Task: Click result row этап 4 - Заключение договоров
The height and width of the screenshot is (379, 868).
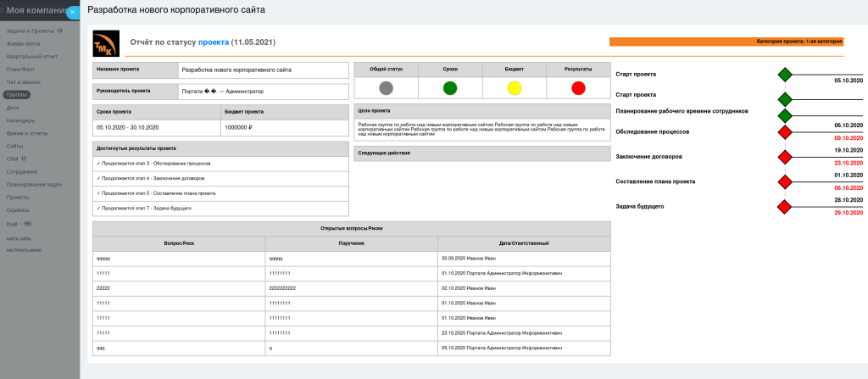Action: [x=220, y=179]
